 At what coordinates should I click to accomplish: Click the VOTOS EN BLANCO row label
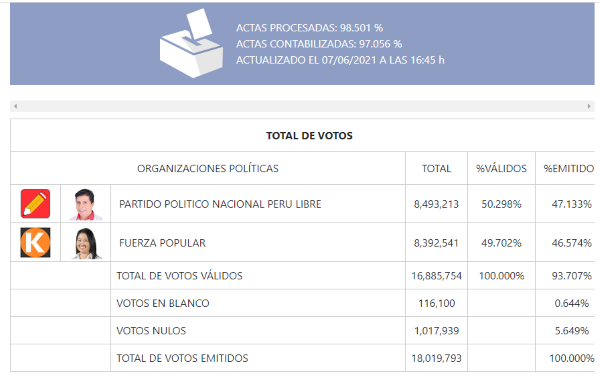163,303
